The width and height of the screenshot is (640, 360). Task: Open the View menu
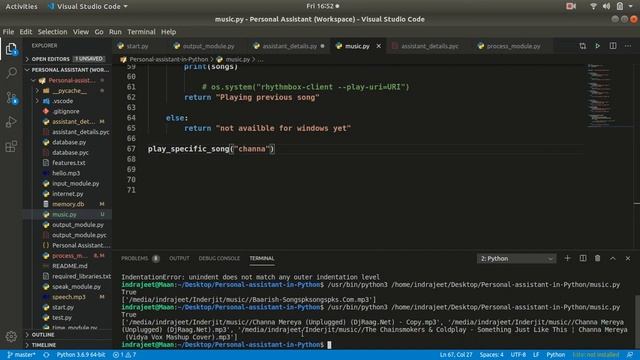81,32
